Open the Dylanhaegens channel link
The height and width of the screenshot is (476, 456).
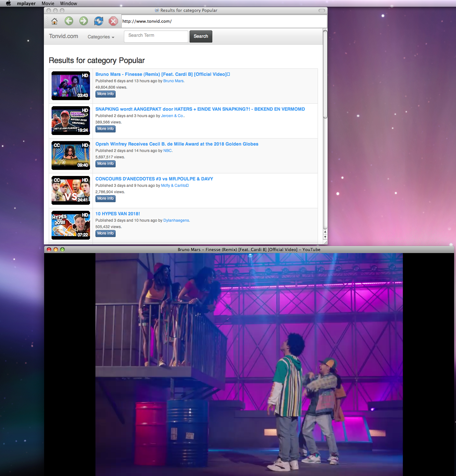176,220
